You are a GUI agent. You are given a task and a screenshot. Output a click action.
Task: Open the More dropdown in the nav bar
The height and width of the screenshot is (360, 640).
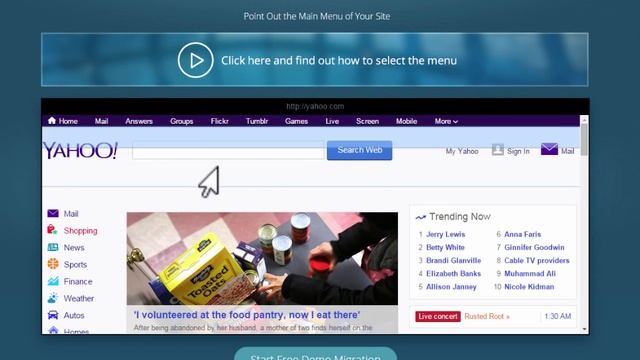click(446, 121)
